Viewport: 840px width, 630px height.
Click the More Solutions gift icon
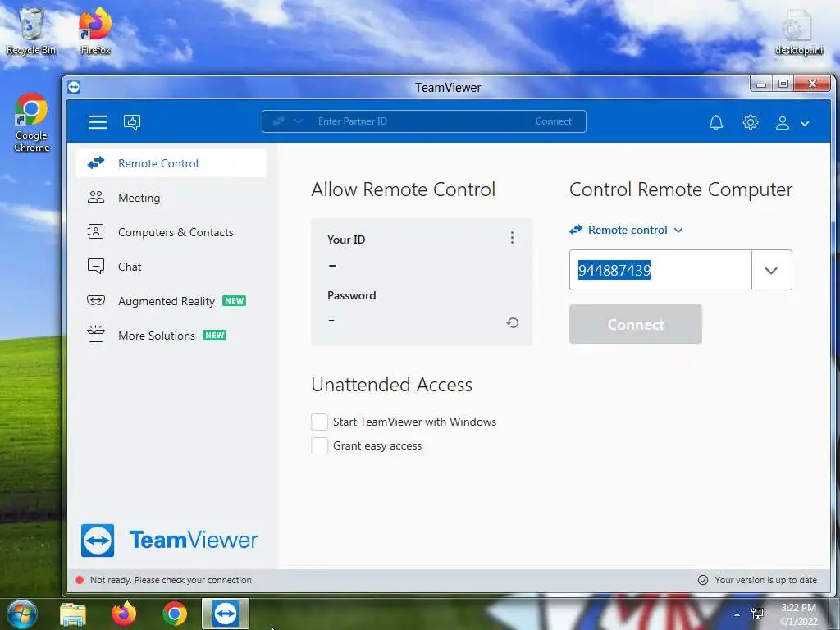(96, 334)
